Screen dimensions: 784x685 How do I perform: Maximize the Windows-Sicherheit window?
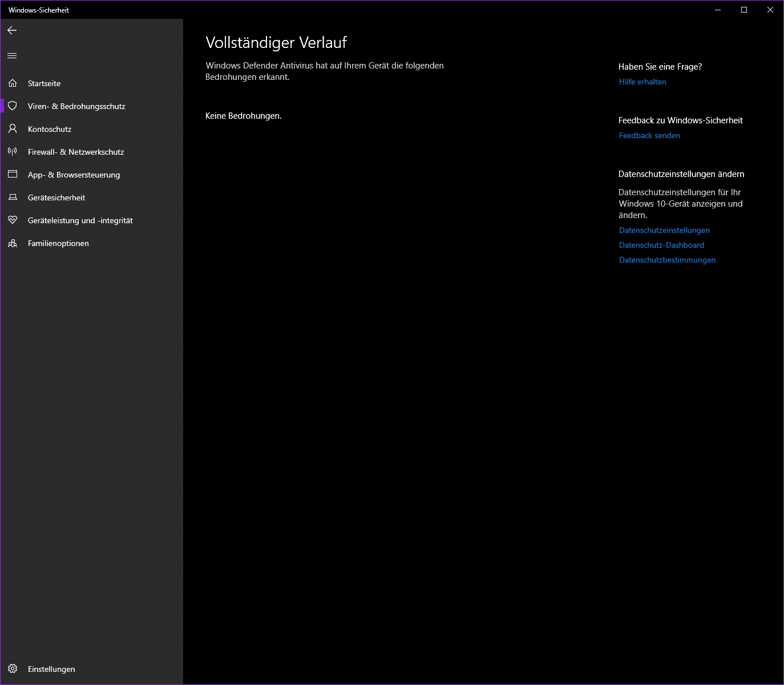click(744, 10)
